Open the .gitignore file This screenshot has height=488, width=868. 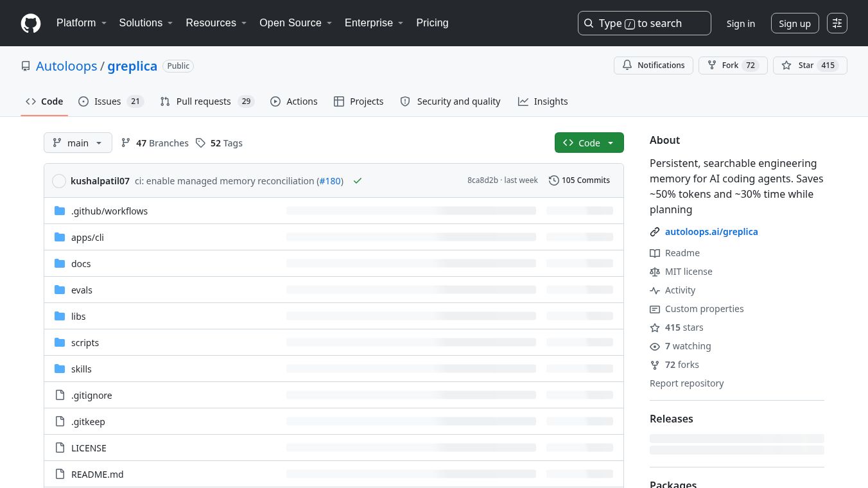[x=92, y=396]
